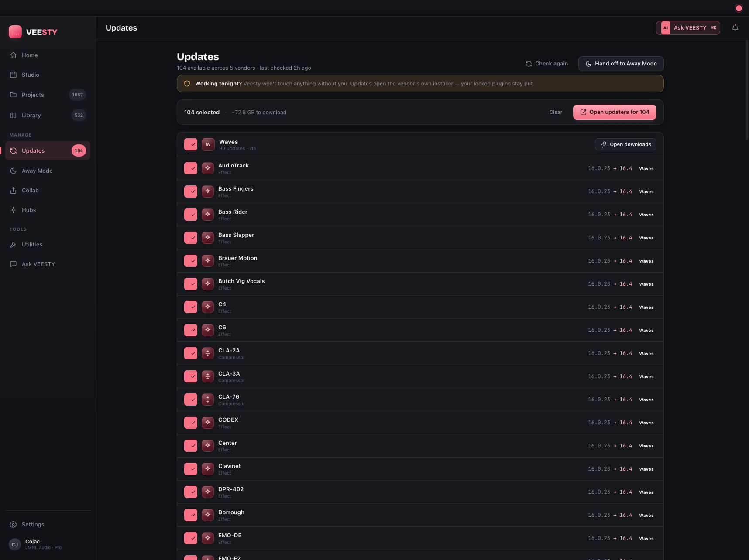Click the Waves vendor W icon
This screenshot has height=560, width=749.
[x=208, y=144]
